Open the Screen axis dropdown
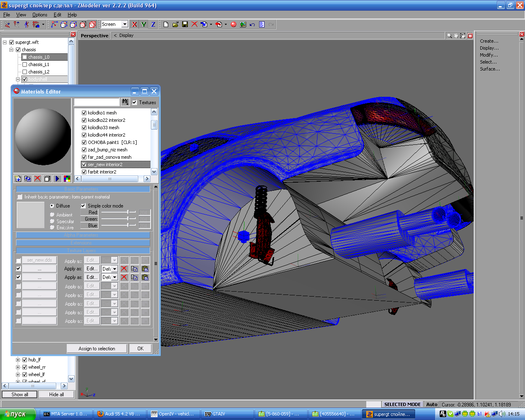Viewport: 525px width, 420px height. pos(125,24)
